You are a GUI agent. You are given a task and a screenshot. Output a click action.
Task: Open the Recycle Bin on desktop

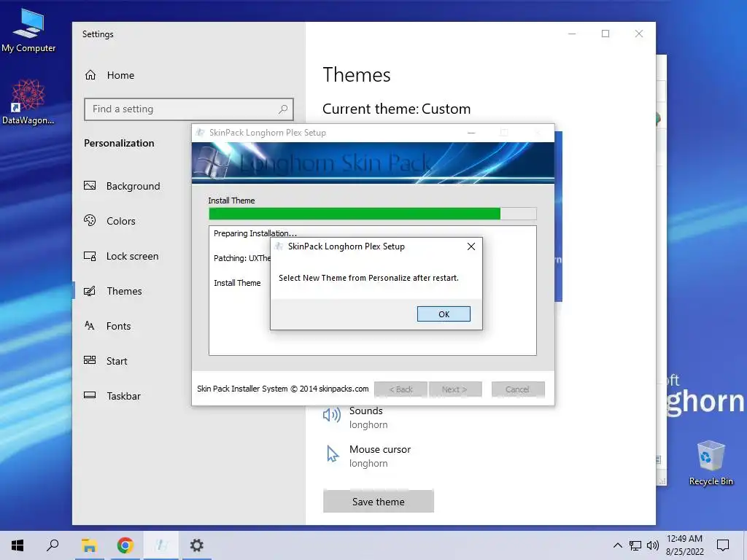point(711,463)
